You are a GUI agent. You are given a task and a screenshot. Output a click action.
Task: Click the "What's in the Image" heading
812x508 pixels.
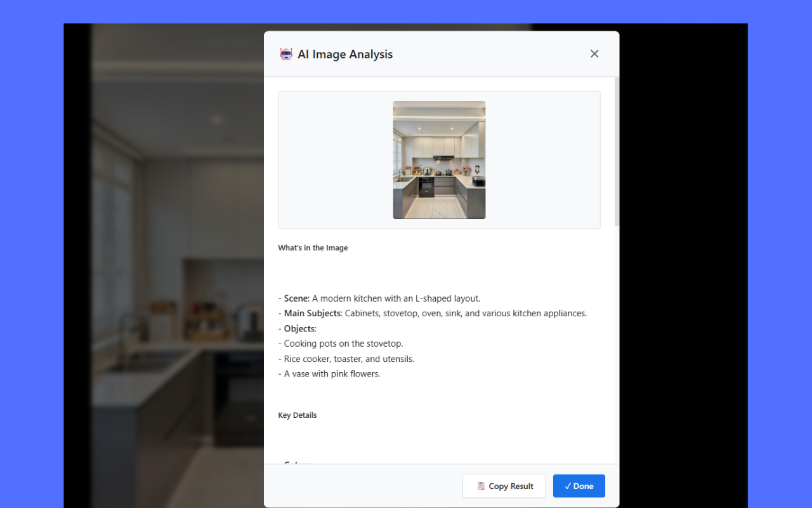coord(313,248)
